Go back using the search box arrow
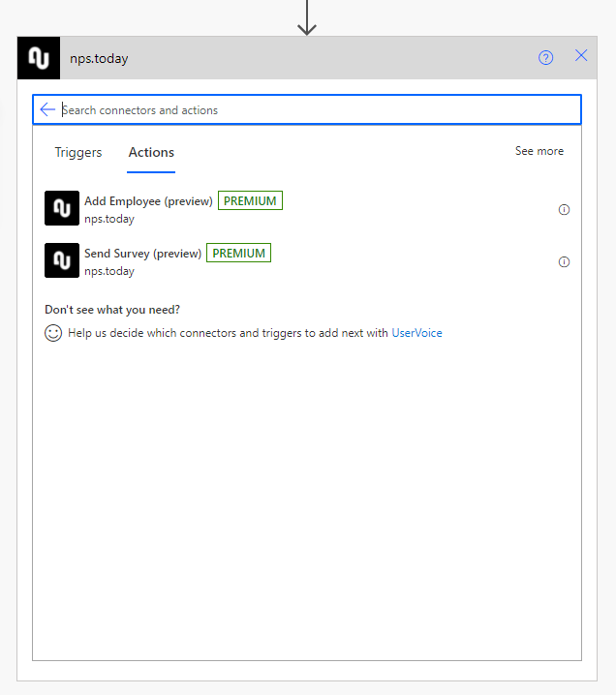The height and width of the screenshot is (695, 616). click(x=47, y=109)
